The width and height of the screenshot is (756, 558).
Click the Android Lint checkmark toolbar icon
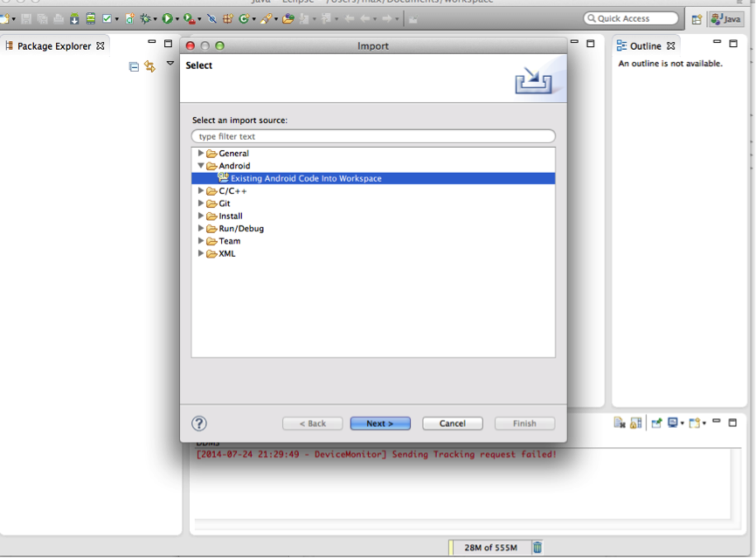[x=107, y=19]
